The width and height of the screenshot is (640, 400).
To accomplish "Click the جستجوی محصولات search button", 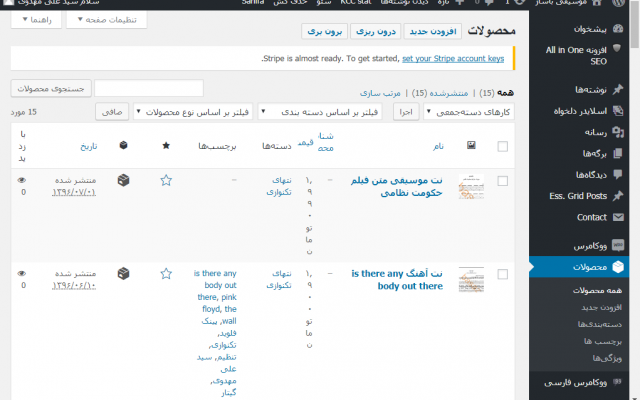I will pyautogui.click(x=51, y=88).
